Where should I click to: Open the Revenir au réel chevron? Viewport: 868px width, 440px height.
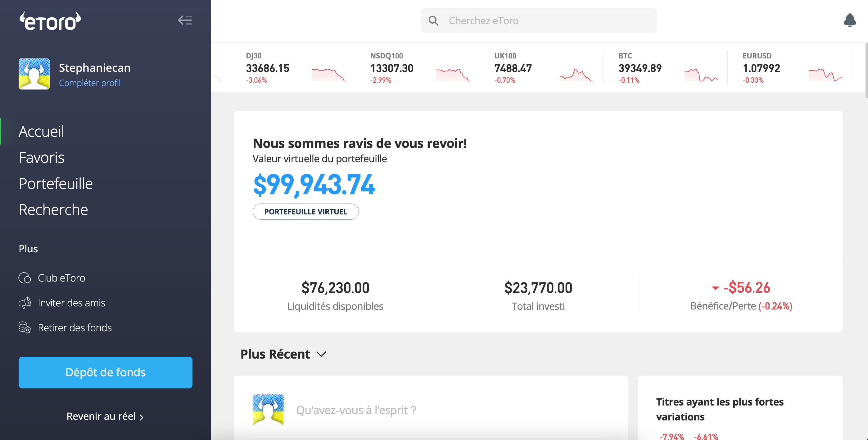tap(141, 416)
